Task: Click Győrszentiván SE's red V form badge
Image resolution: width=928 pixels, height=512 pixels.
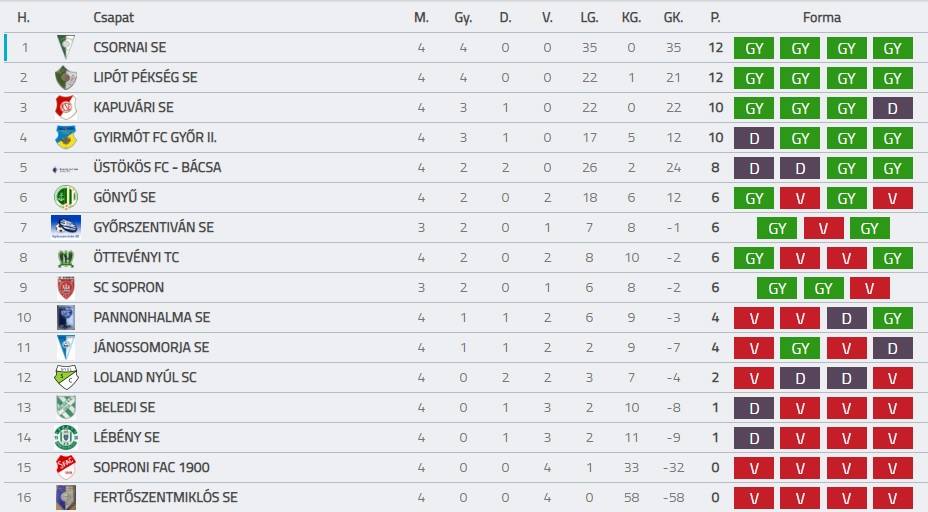Action: pos(823,228)
